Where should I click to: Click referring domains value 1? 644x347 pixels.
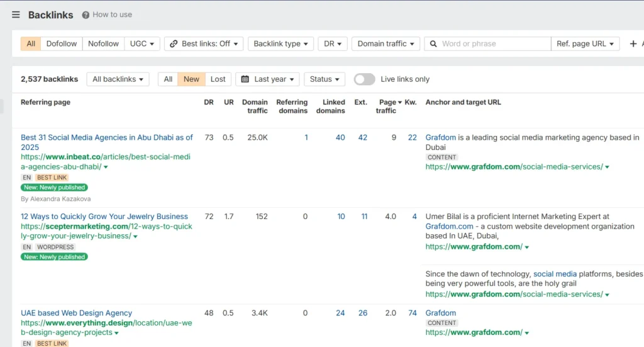point(306,138)
